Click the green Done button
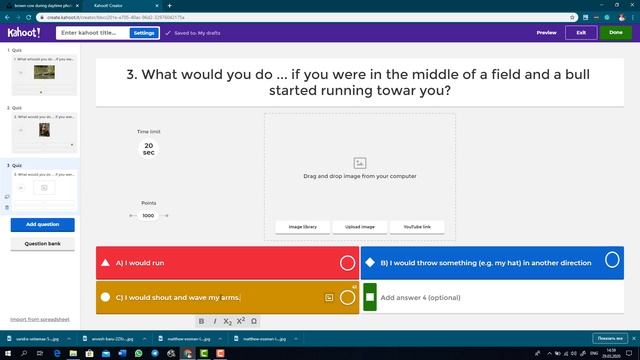Screen dimensions: 640x360 click(616, 33)
